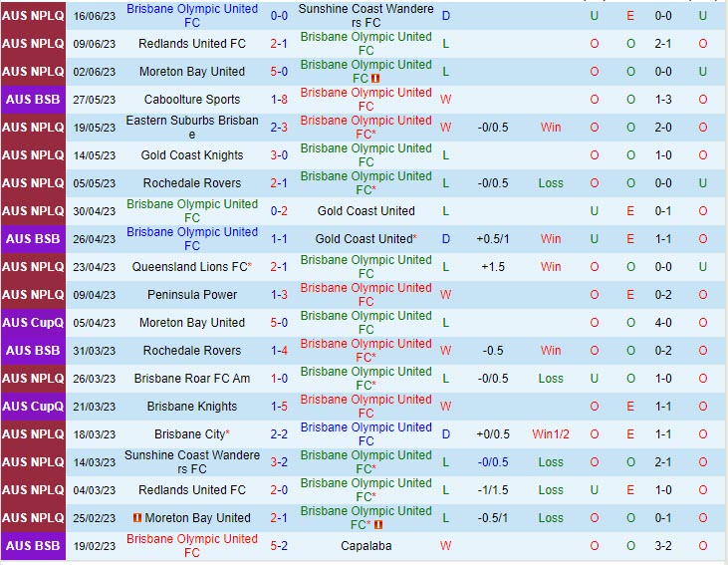Open Sunshine Coast Wanderers FC in 14/03/23 row
This screenshot has height=565, width=728.
click(192, 461)
